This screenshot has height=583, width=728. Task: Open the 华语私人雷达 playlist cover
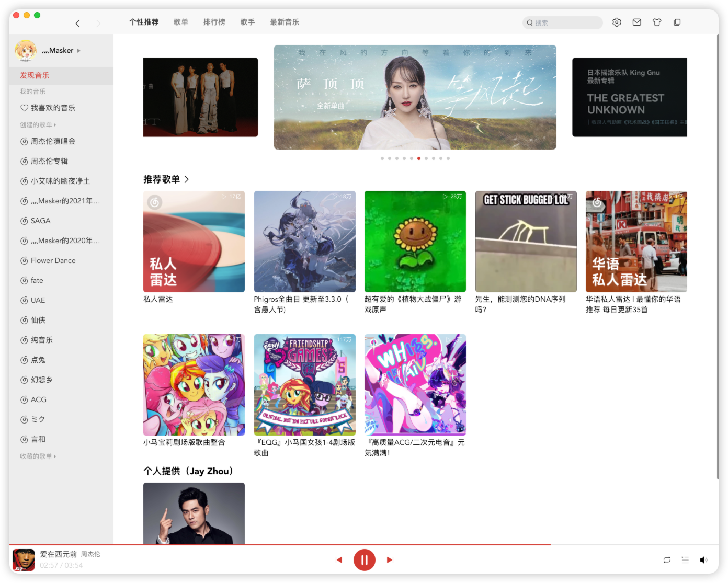(636, 242)
